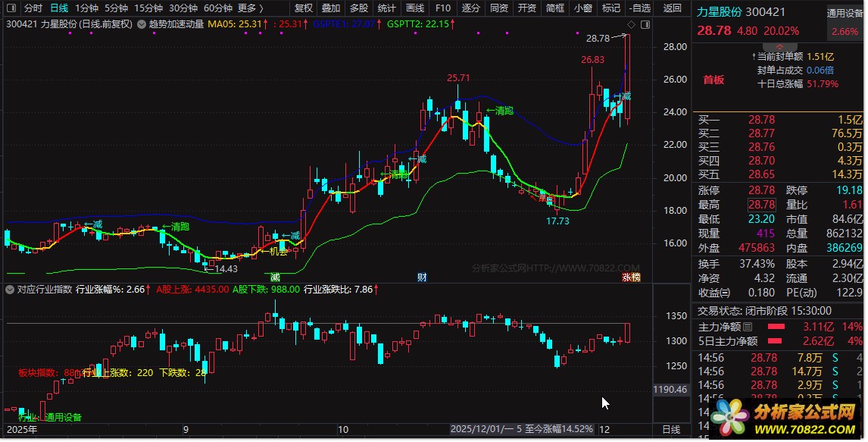Viewport: 868px width, 442px height.
Task: Click 标记 mark button
Action: coord(611,8)
